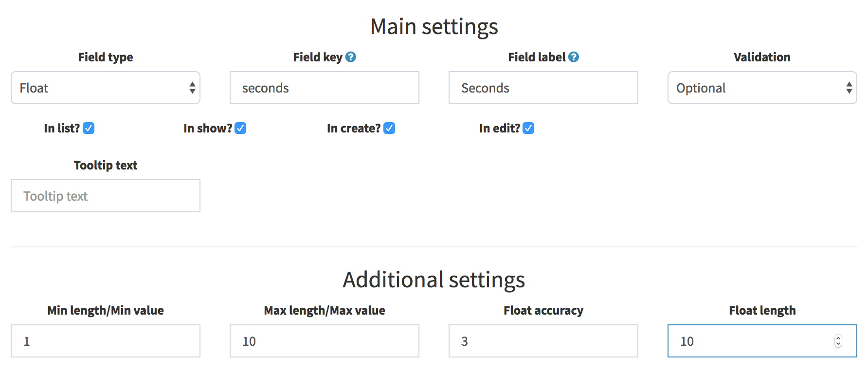Click the help icon next to Field key
The height and width of the screenshot is (375, 868).
point(351,57)
